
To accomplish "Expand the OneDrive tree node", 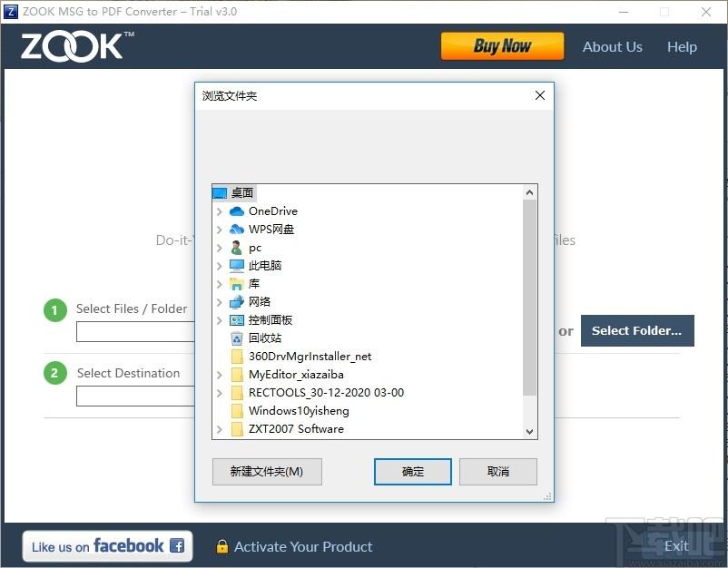I will 220,211.
